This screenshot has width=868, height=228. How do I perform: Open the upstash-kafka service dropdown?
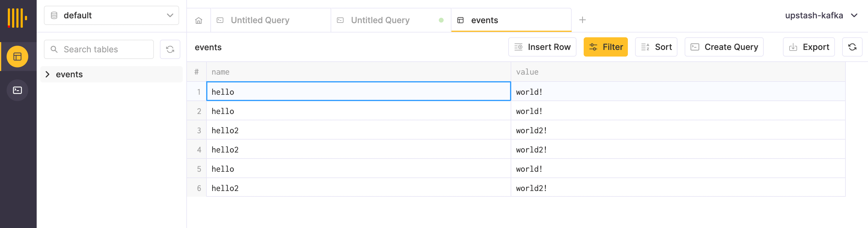point(820,16)
